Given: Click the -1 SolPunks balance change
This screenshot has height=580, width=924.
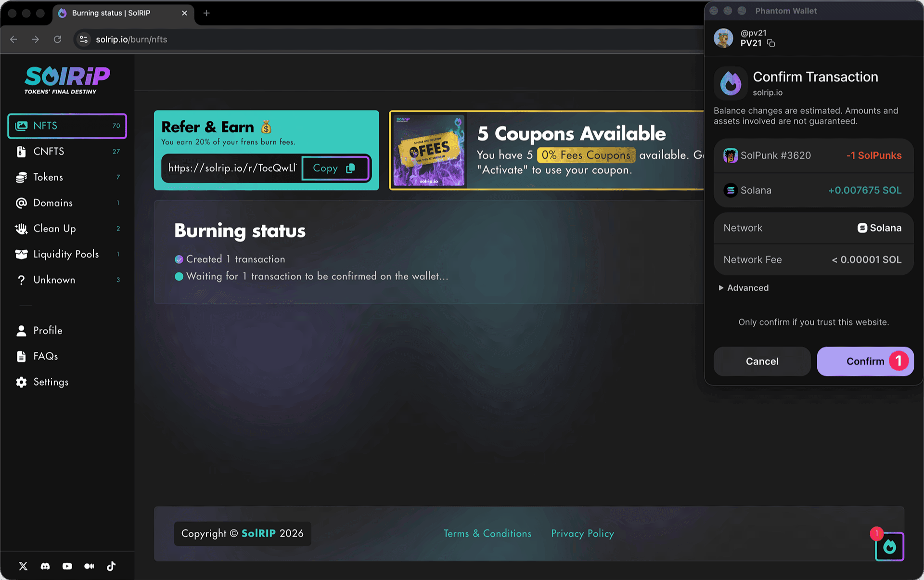Looking at the screenshot, I should tap(874, 155).
